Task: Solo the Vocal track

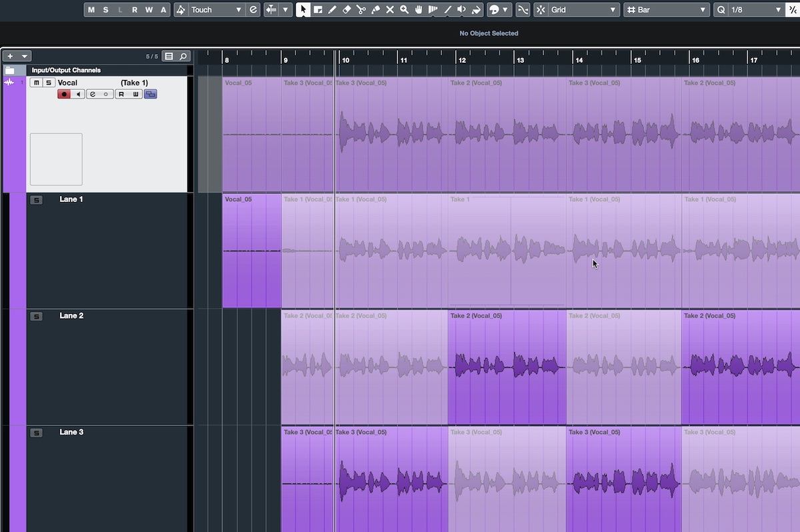Action: click(48, 83)
